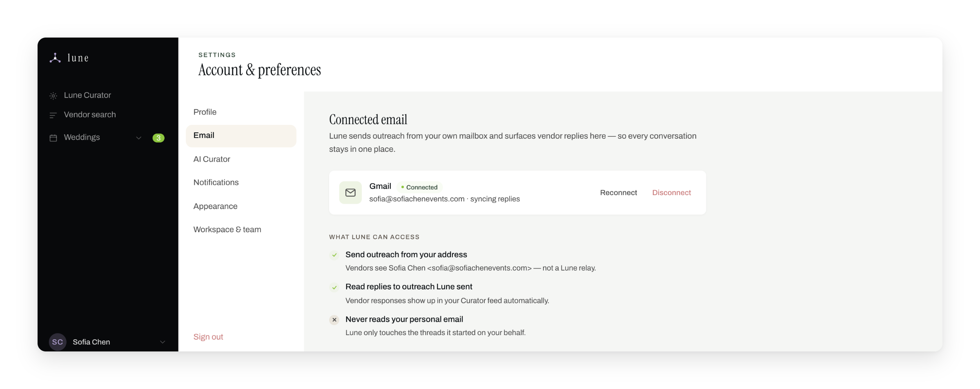Switch to Appearance settings
Viewport: 980px width, 389px height.
(x=241, y=206)
